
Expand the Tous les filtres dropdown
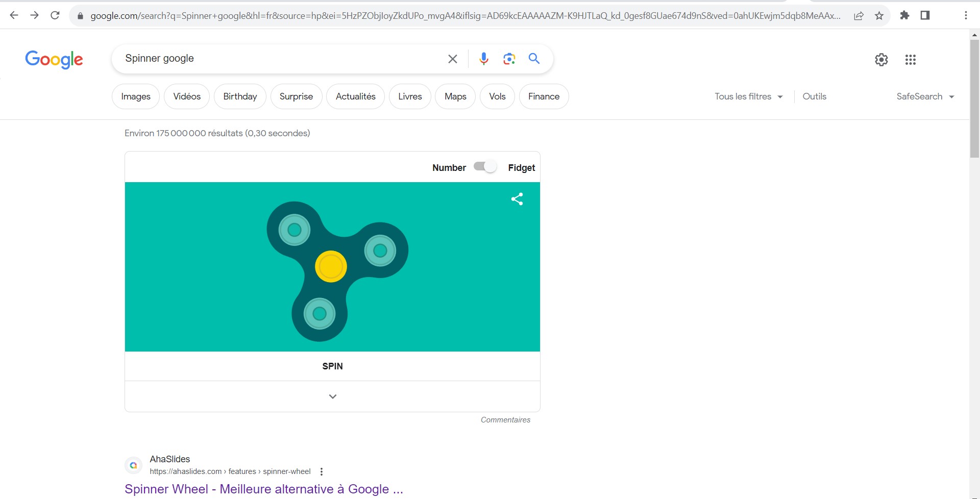[748, 96]
